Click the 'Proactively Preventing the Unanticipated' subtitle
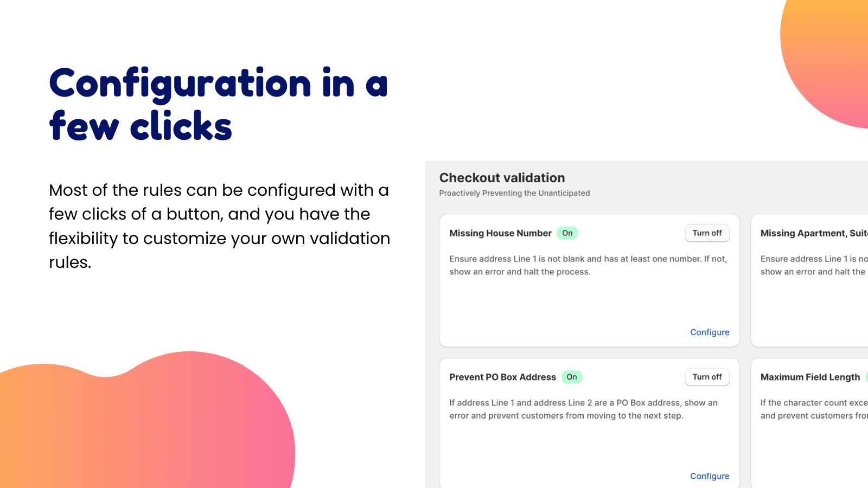The image size is (868, 488). tap(514, 193)
